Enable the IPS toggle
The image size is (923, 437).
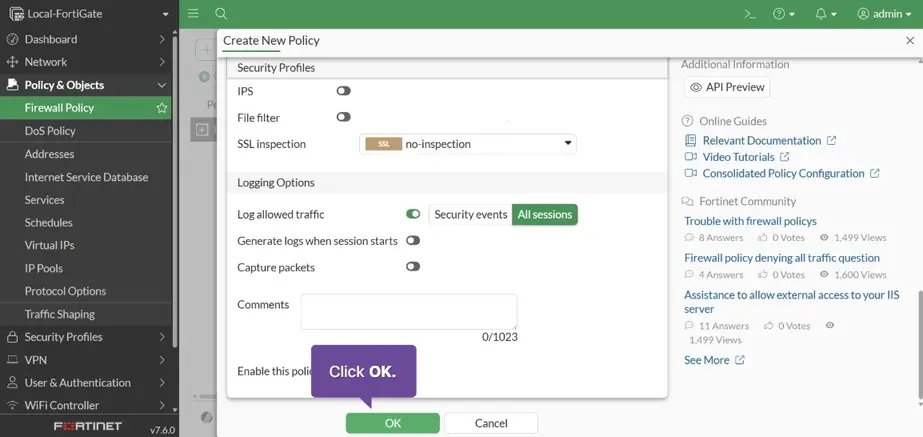pos(344,91)
